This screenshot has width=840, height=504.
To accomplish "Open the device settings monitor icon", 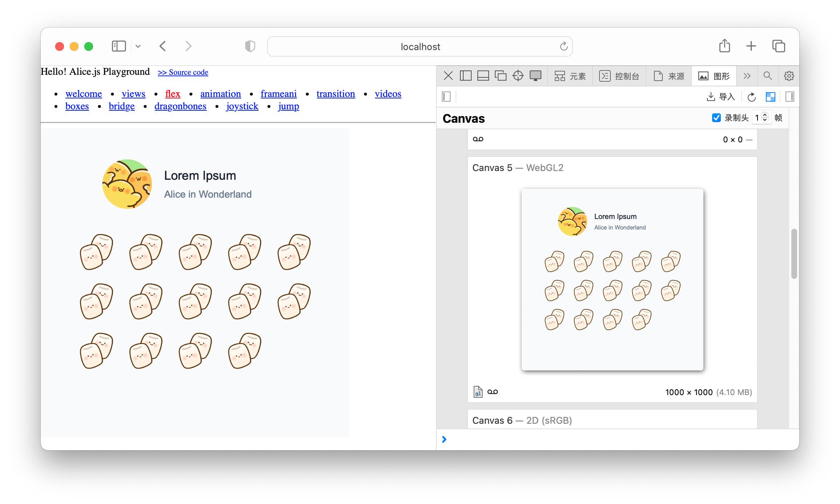I will pyautogui.click(x=535, y=76).
